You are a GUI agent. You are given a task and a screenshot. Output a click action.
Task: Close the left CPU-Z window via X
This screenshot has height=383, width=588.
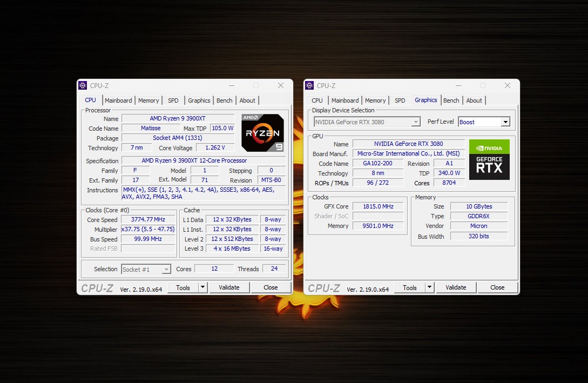tap(280, 85)
